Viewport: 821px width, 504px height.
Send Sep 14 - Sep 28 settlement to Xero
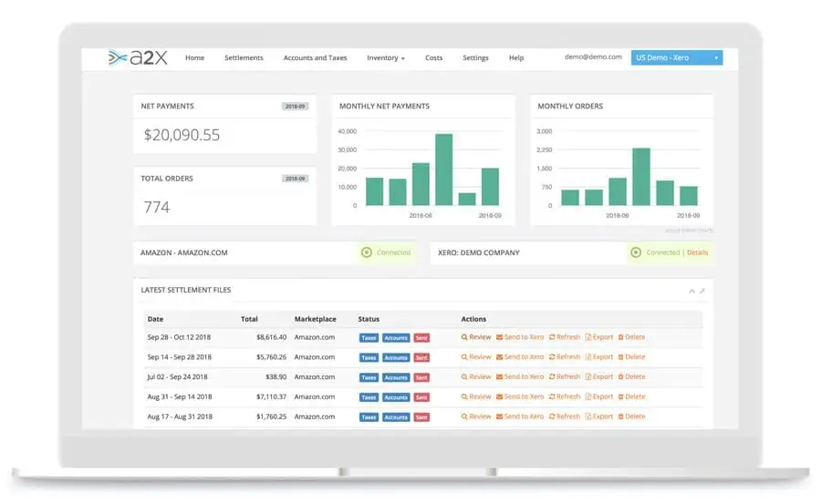520,357
